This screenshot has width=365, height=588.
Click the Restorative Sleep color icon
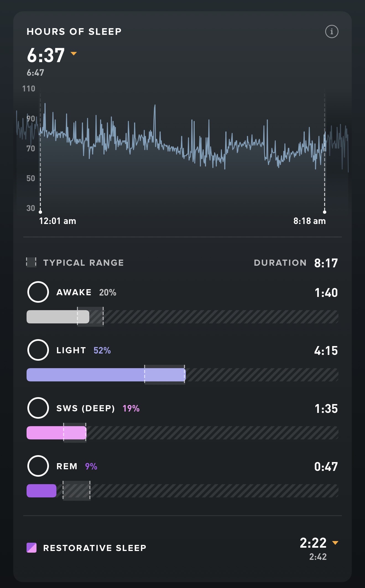point(32,548)
